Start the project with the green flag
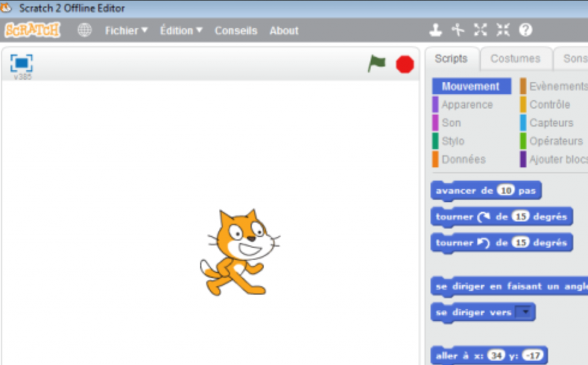 pos(377,63)
